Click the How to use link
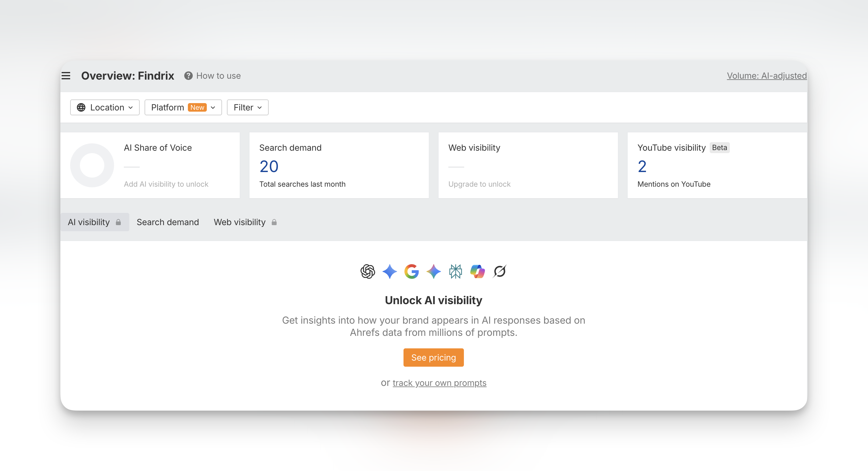Image resolution: width=868 pixels, height=471 pixels. 218,76
